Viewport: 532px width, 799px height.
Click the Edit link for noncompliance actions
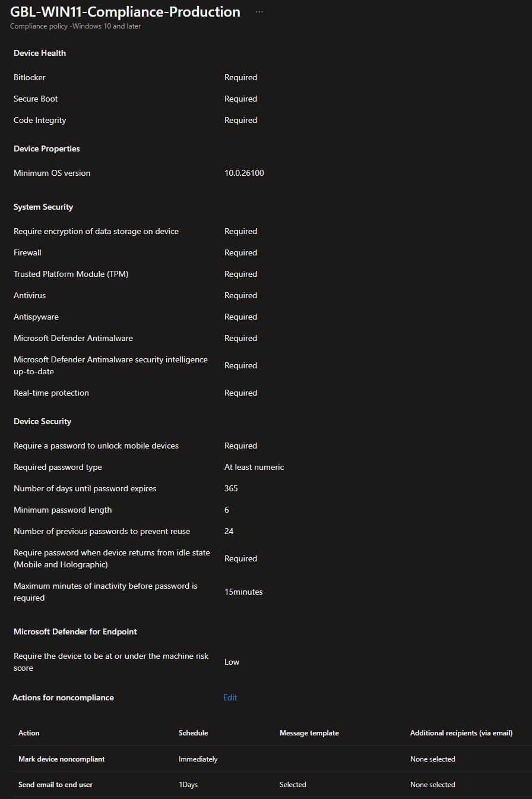(230, 697)
